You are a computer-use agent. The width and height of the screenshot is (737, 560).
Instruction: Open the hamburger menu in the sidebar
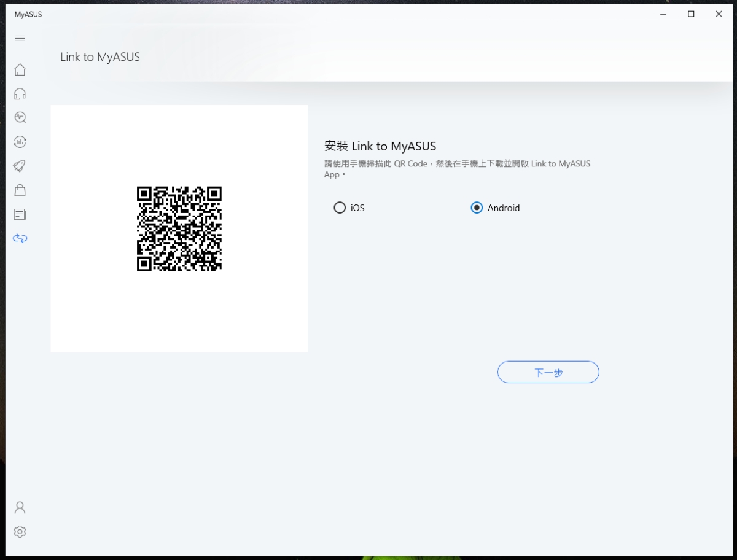pyautogui.click(x=20, y=38)
